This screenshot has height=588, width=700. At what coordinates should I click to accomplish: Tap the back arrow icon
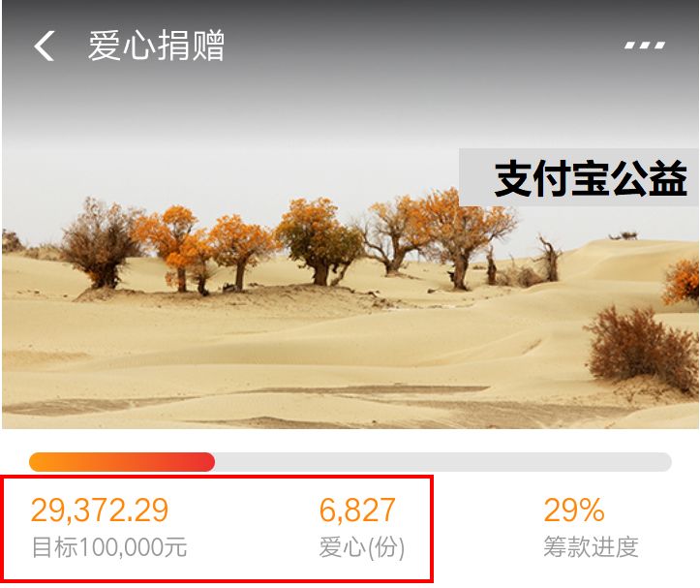[x=45, y=46]
